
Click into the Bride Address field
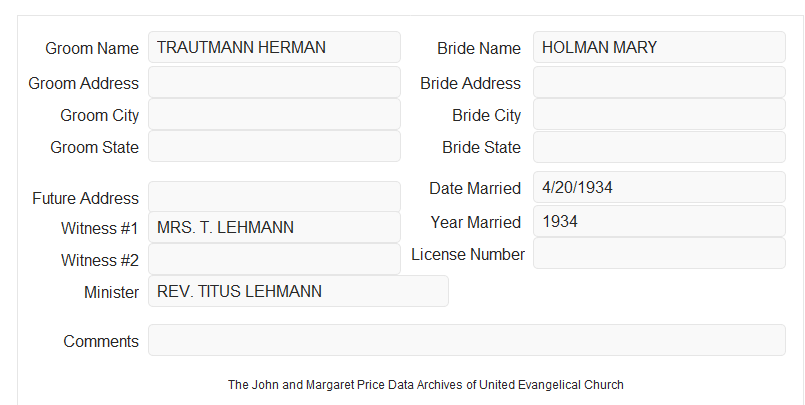click(659, 82)
